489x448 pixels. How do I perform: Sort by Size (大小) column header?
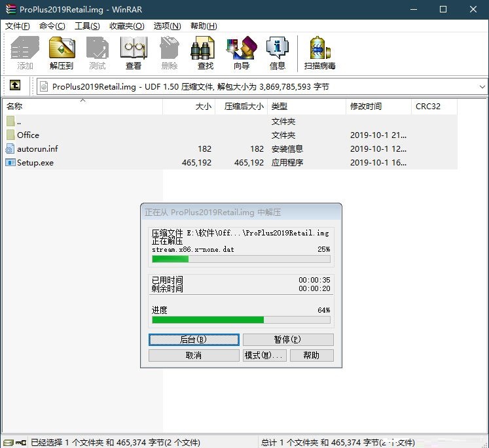[x=189, y=107]
